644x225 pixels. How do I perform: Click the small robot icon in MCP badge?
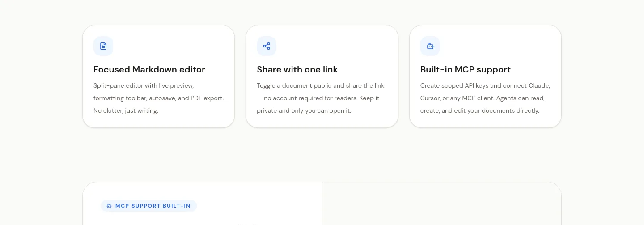pos(109,206)
